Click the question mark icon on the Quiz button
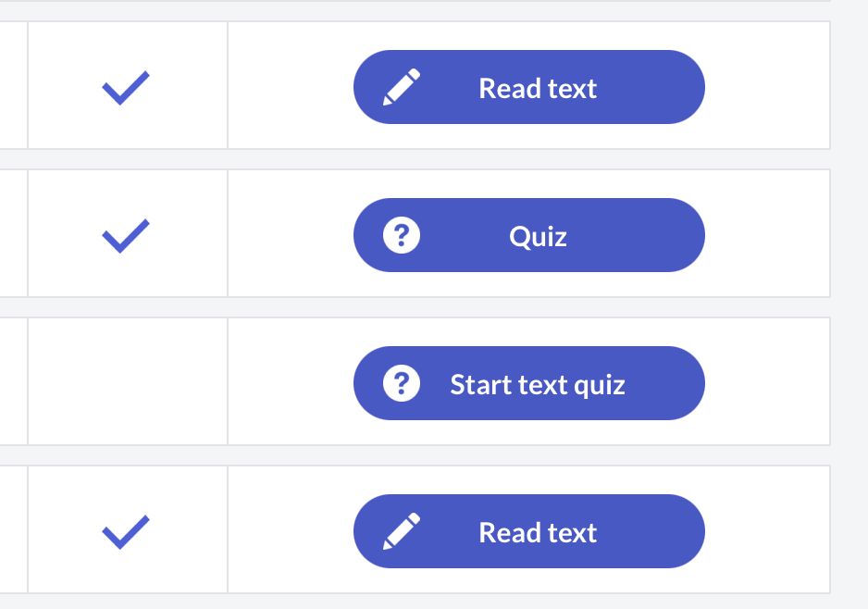Viewport: 868px width, 609px height. pos(402,235)
